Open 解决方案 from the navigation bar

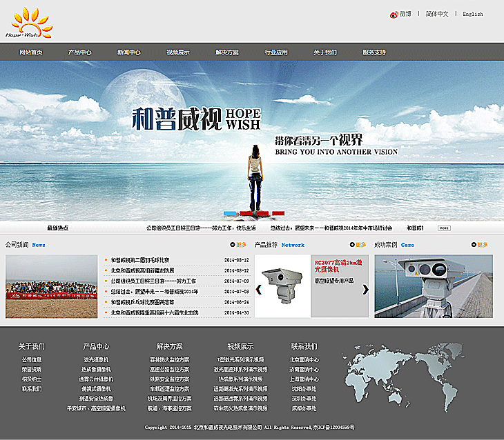227,52
